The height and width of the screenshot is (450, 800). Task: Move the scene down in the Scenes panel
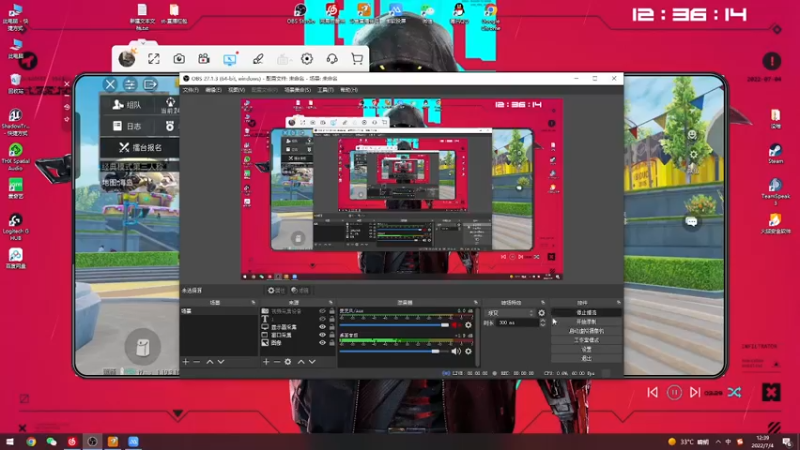point(221,362)
